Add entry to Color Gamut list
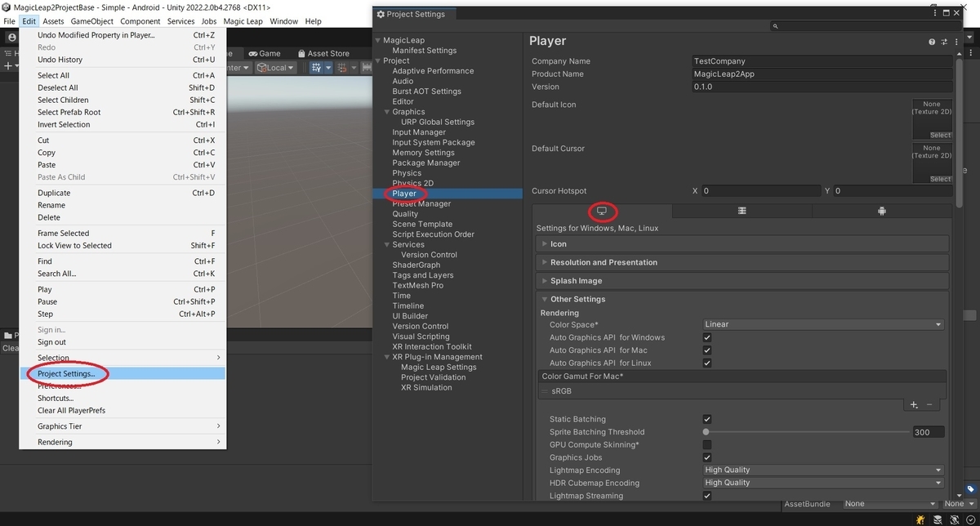The width and height of the screenshot is (980, 526). pos(914,404)
